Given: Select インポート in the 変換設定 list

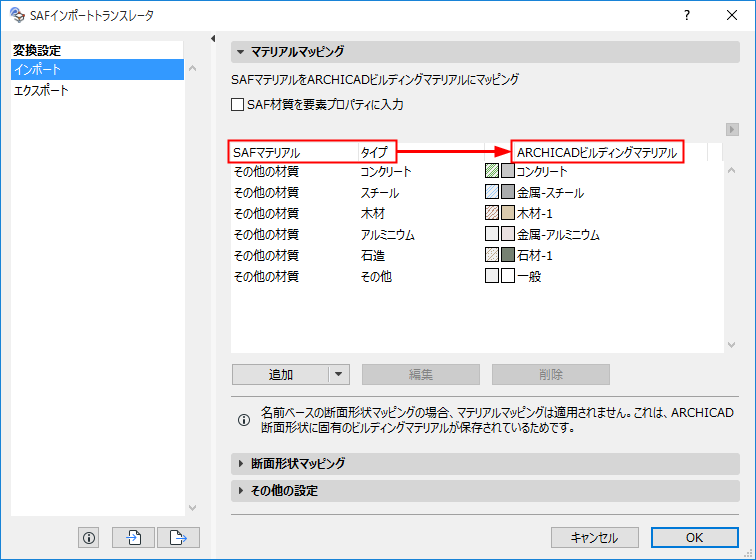Looking at the screenshot, I should pos(97,69).
